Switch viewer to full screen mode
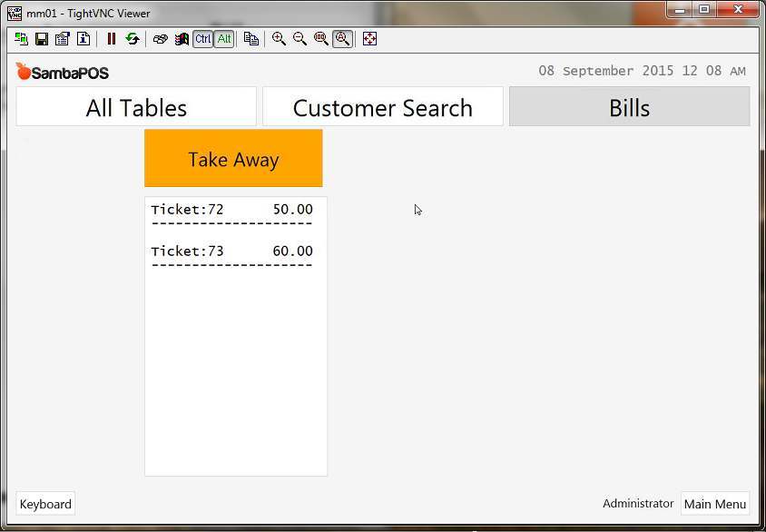 (x=369, y=39)
